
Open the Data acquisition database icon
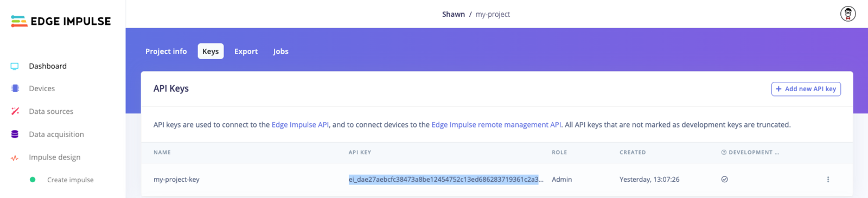pyautogui.click(x=15, y=135)
